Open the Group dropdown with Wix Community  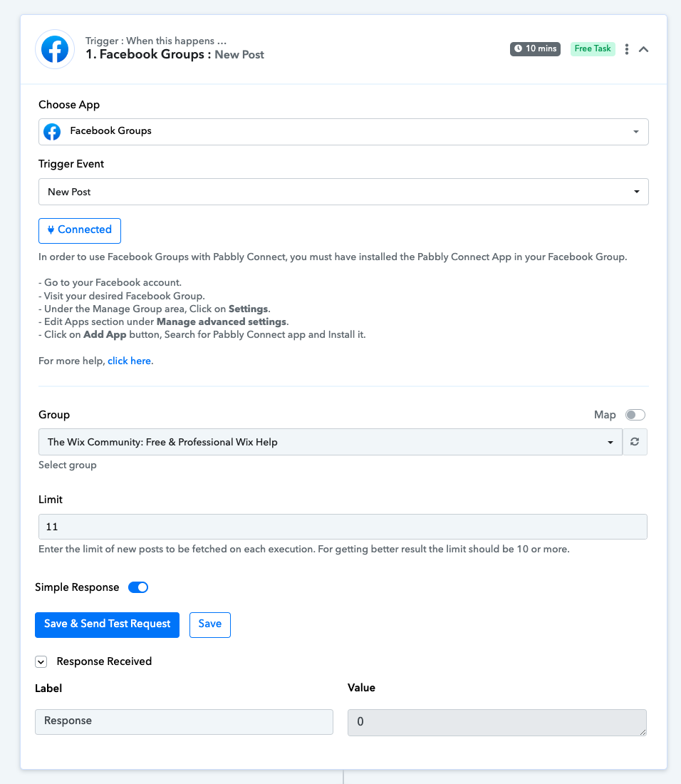pos(331,442)
